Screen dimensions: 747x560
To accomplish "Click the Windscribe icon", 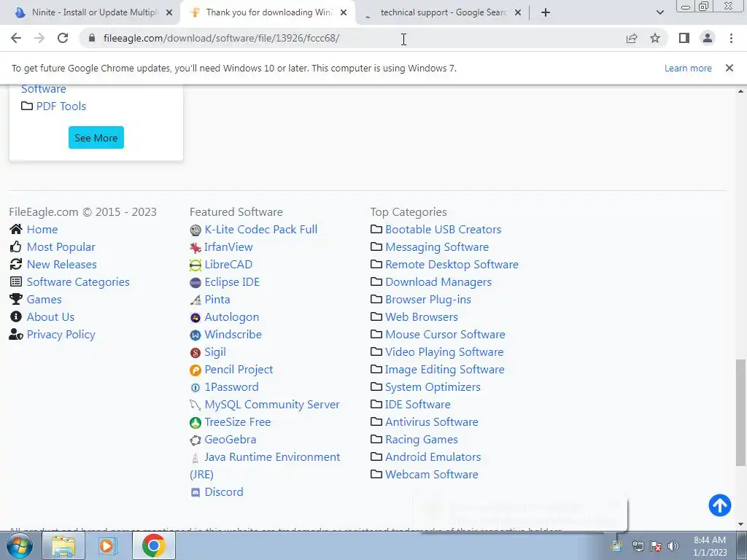I will click(196, 335).
